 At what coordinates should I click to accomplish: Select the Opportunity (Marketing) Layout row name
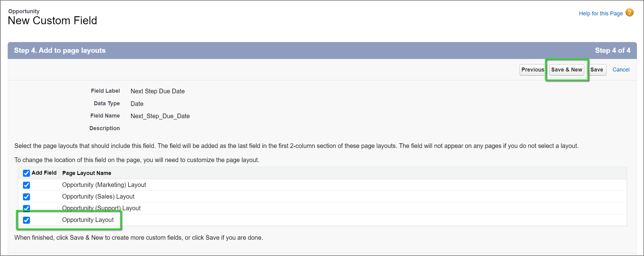[104, 185]
